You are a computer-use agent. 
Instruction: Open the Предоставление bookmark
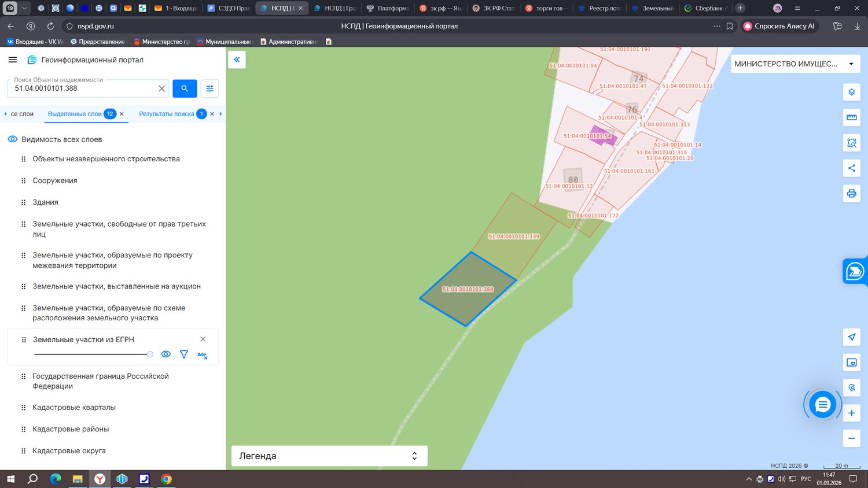[97, 42]
